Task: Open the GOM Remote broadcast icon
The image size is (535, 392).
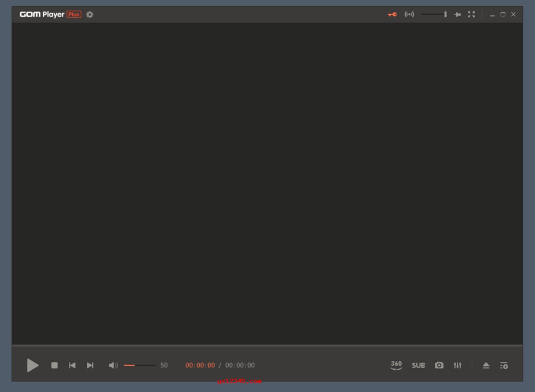Action: pos(409,14)
